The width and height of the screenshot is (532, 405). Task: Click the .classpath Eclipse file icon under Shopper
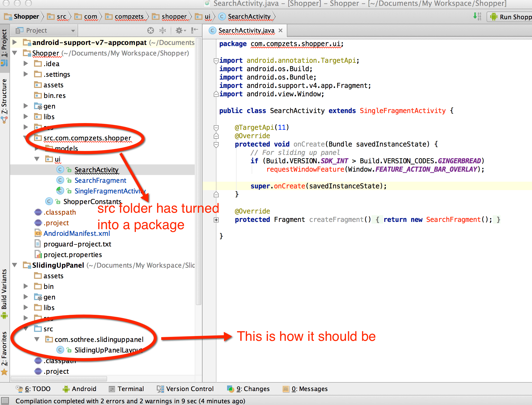point(38,212)
